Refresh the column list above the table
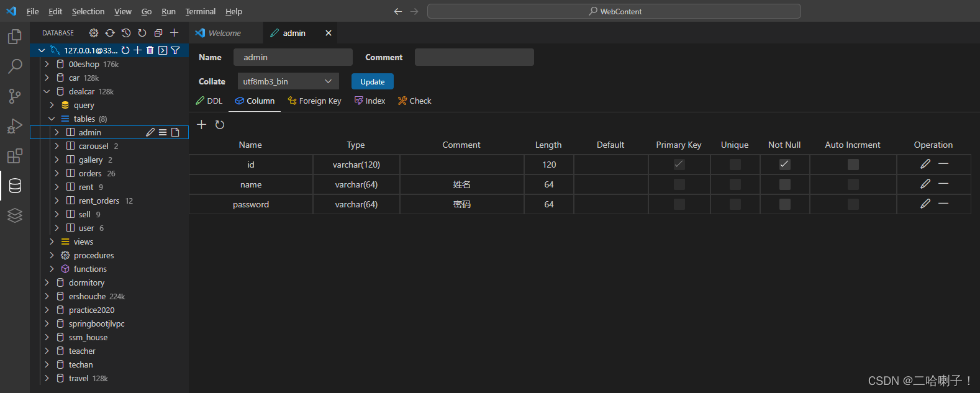 220,125
